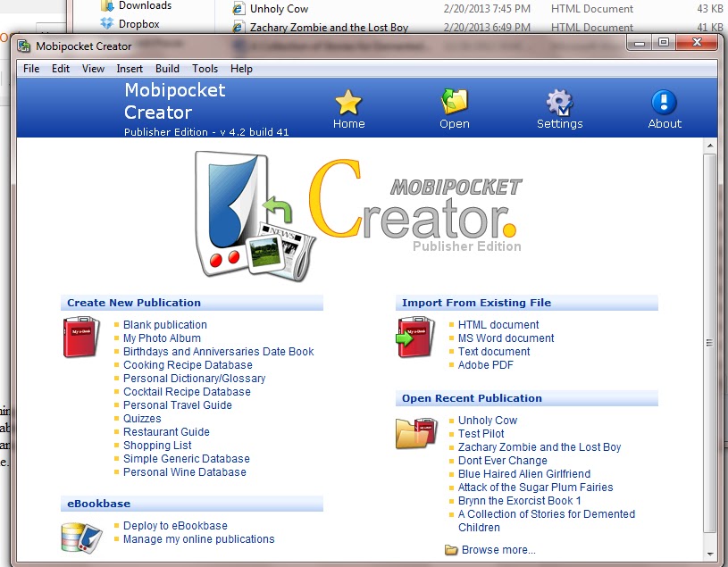728x567 pixels.
Task: Open Attack of the Sugar Plum Fairies
Action: (x=535, y=488)
